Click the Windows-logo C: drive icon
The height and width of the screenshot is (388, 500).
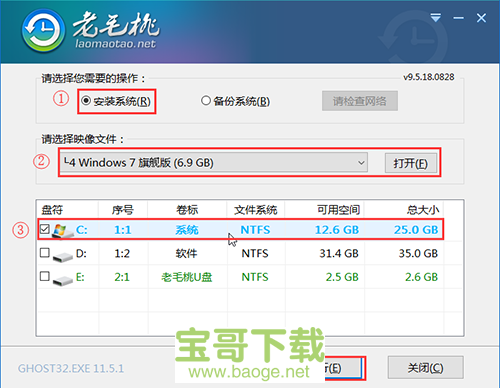pyautogui.click(x=62, y=231)
